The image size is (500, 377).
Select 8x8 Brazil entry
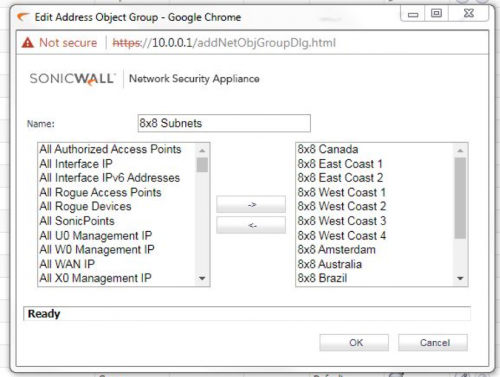[x=375, y=278]
